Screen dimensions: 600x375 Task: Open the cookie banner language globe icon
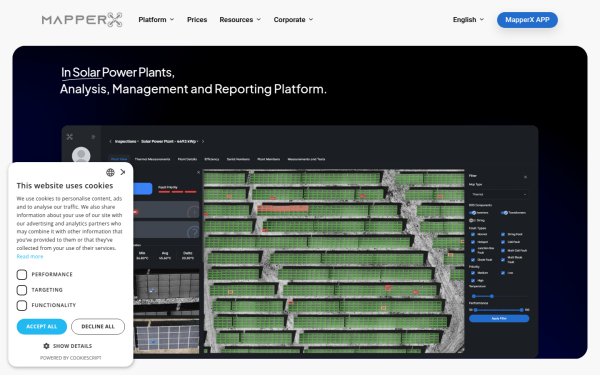[110, 173]
